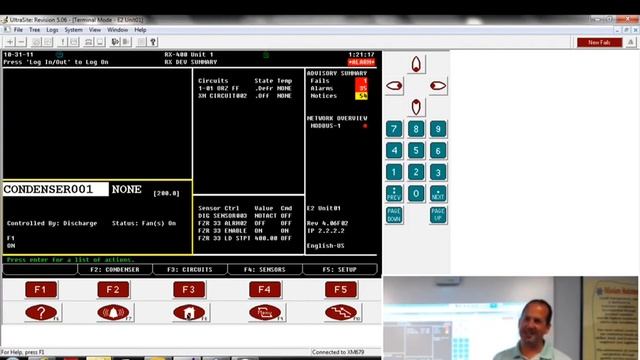Open the View menu
Viewport: 640px width, 360px height.
coord(95,30)
